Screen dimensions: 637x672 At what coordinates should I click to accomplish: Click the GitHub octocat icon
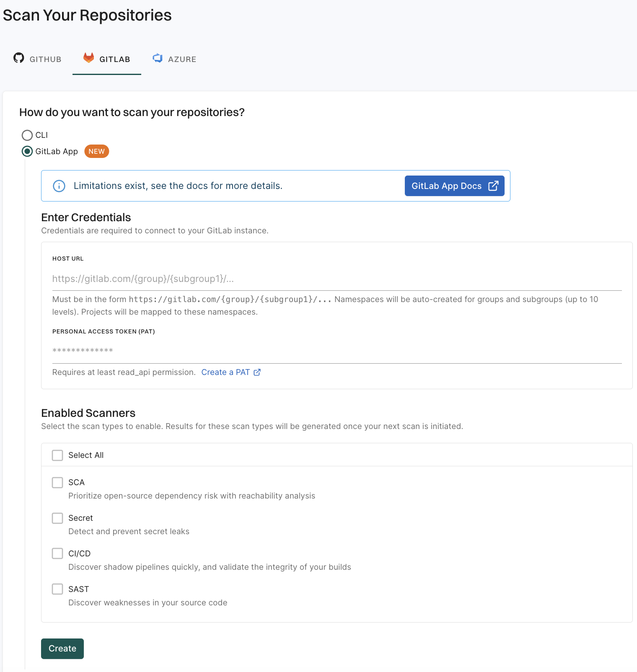coord(19,58)
